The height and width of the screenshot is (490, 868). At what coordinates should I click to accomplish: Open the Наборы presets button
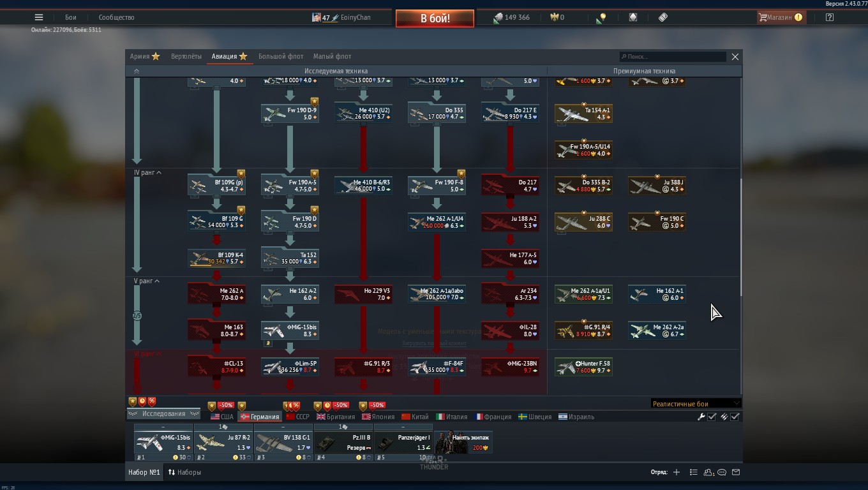point(184,472)
